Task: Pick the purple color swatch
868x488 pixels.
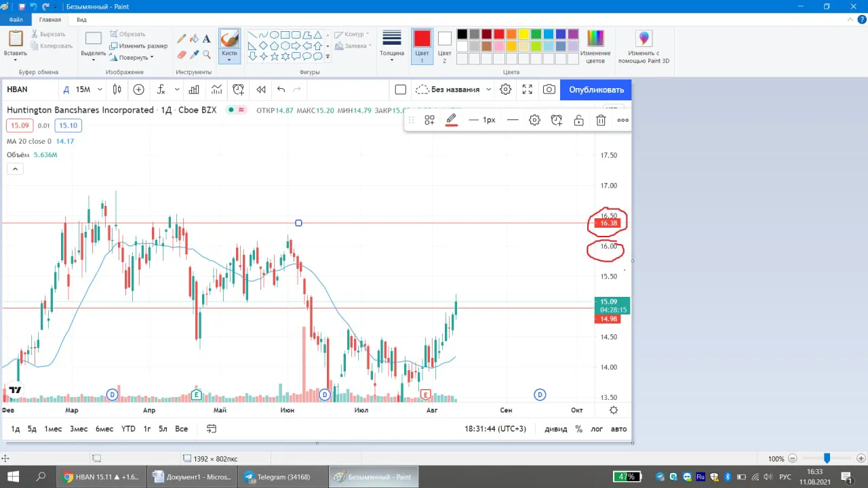Action: tap(573, 34)
